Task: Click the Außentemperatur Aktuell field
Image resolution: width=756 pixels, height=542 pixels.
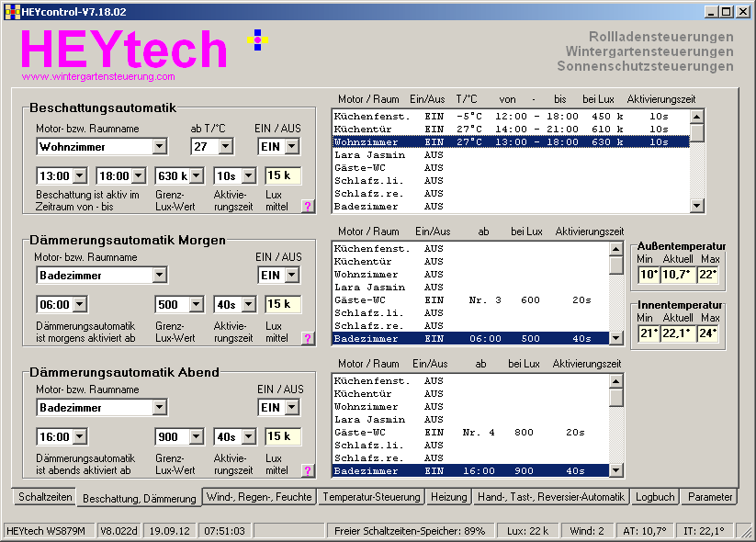Action: (x=678, y=275)
